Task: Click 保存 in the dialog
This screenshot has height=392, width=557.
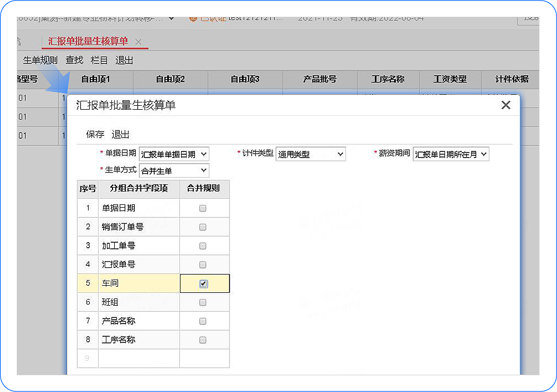Action: (95, 134)
